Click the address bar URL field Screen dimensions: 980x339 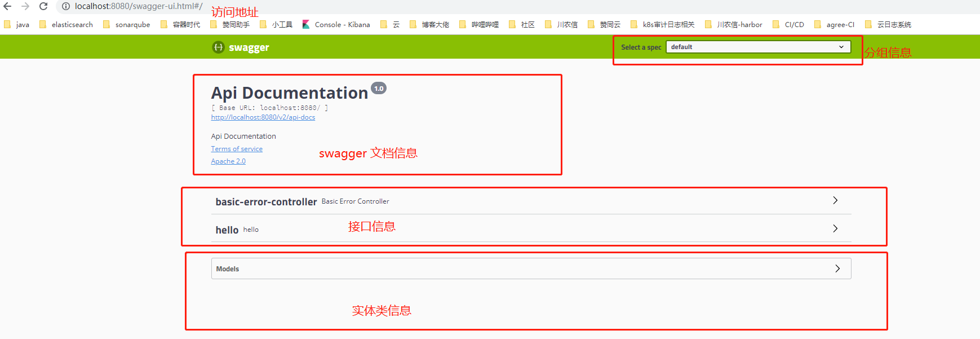pos(139,6)
